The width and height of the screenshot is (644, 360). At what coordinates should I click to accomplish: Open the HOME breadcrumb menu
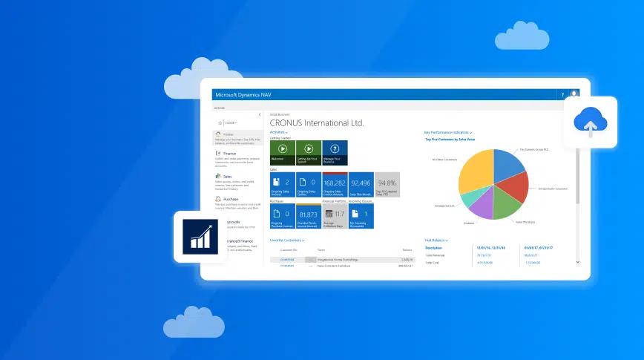(x=231, y=123)
